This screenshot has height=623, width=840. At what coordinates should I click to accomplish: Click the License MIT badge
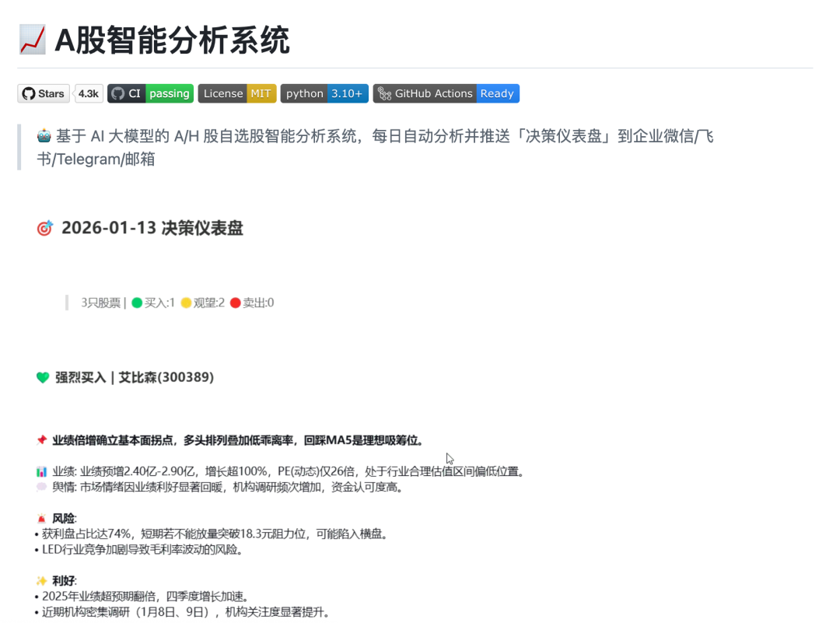coord(237,93)
